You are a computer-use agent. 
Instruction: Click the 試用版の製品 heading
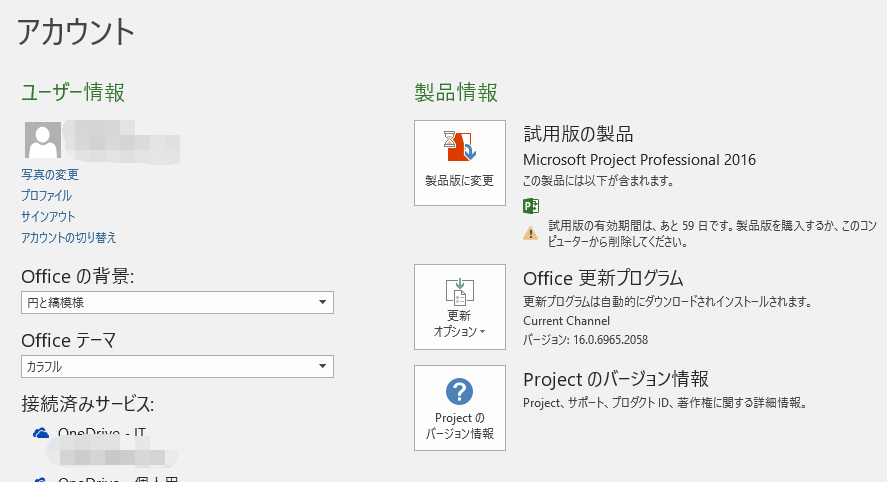[x=578, y=134]
